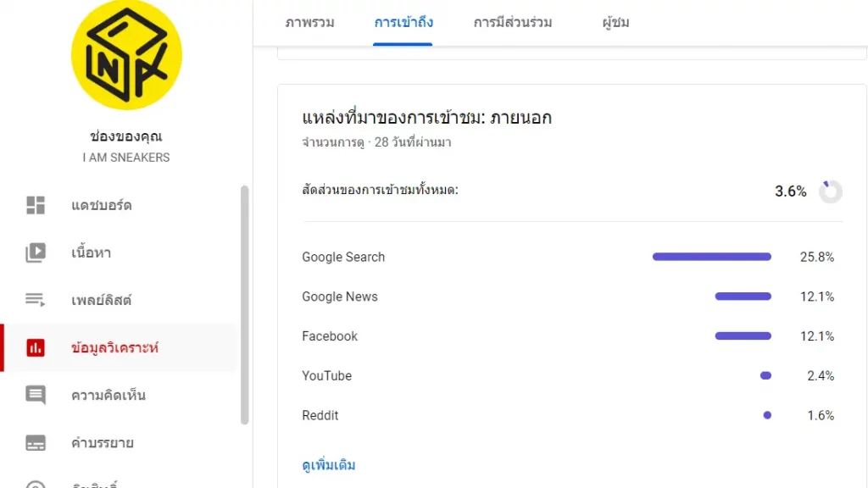The image size is (868, 488).
Task: Click the Dashboard grid icon
Action: 36,205
